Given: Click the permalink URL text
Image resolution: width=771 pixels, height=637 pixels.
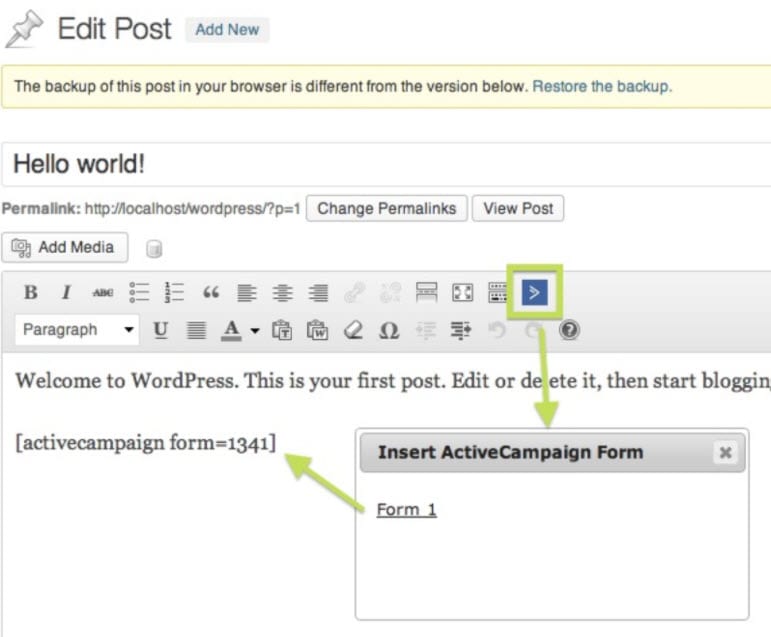Looking at the screenshot, I should [192, 209].
